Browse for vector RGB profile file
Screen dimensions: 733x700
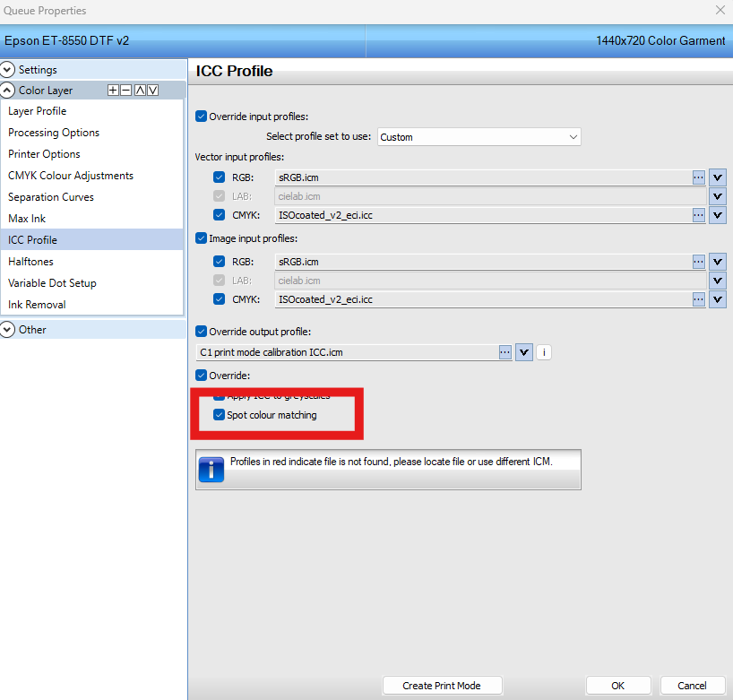tap(698, 177)
